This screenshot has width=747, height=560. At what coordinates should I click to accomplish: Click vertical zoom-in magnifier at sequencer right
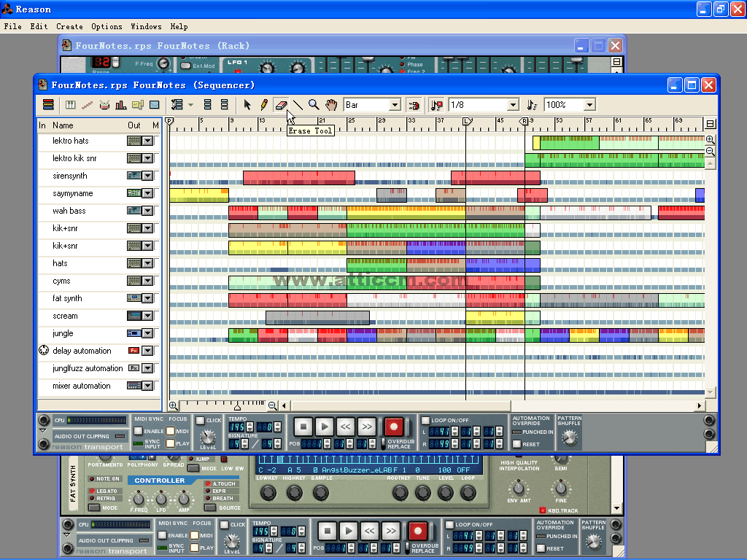[x=710, y=139]
